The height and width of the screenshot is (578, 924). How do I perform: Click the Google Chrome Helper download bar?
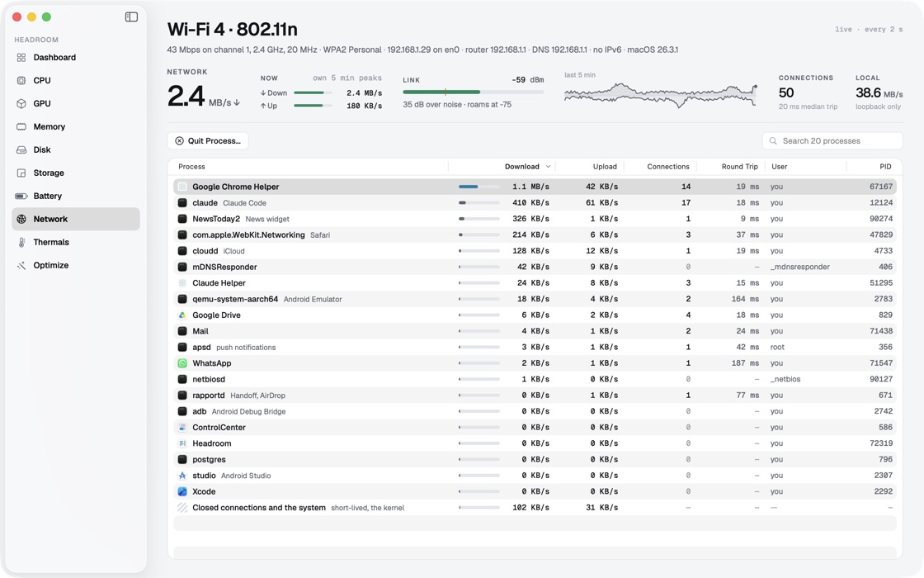coord(479,187)
